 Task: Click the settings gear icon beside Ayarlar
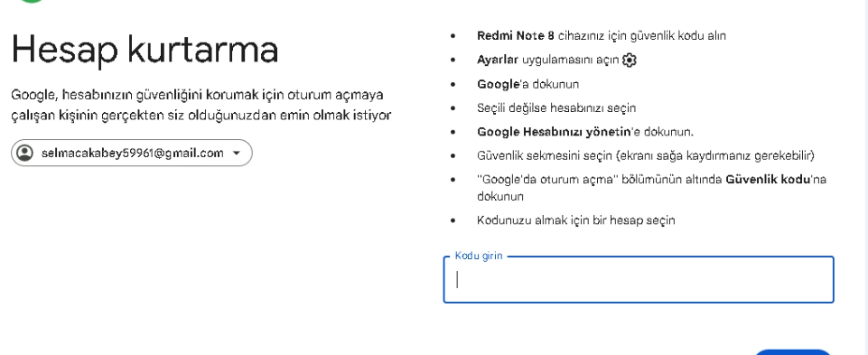pos(629,61)
